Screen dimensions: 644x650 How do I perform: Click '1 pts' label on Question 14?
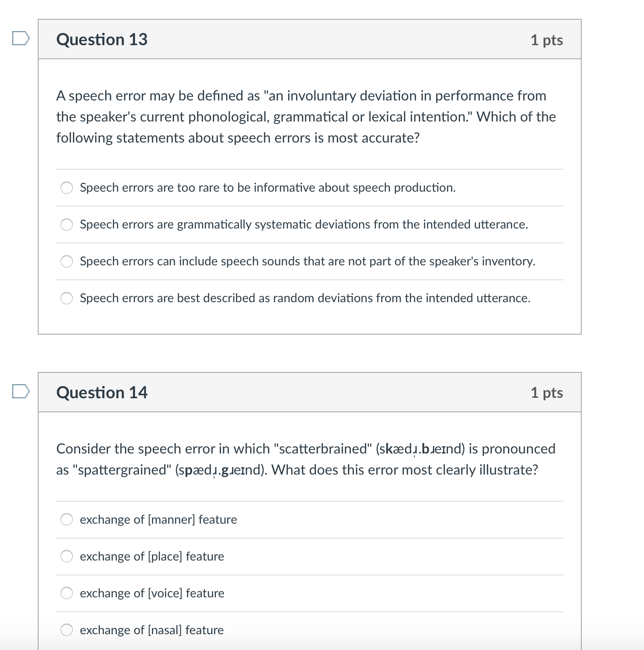tap(547, 393)
